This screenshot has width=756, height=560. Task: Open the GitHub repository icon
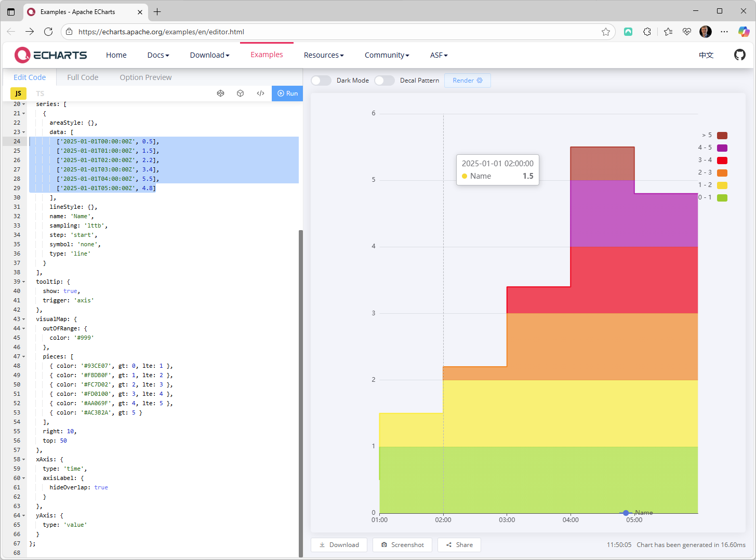click(739, 55)
